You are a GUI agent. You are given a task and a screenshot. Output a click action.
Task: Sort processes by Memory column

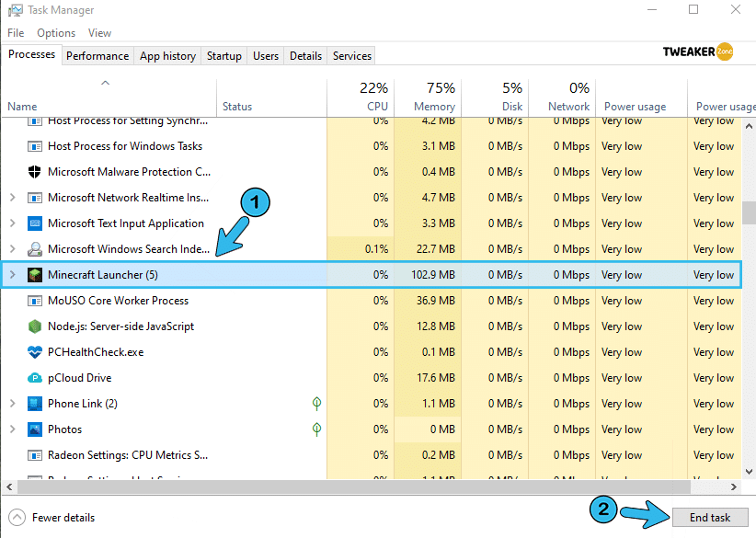point(428,97)
